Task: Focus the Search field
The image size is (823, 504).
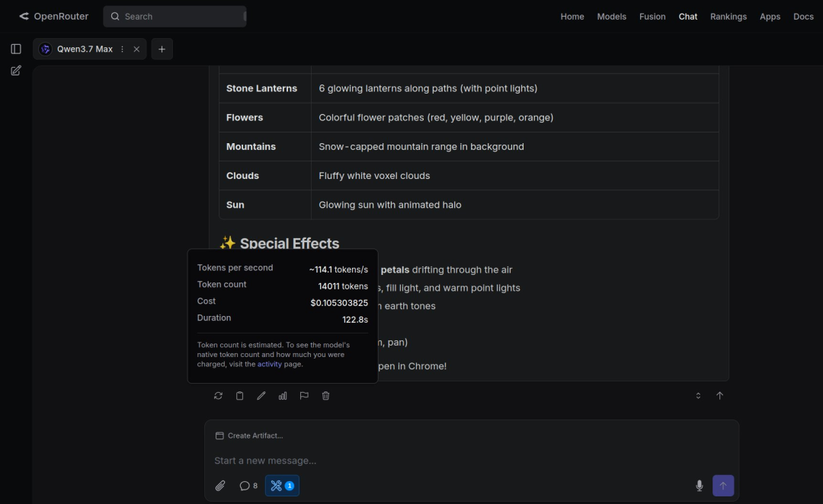Action: pos(175,16)
